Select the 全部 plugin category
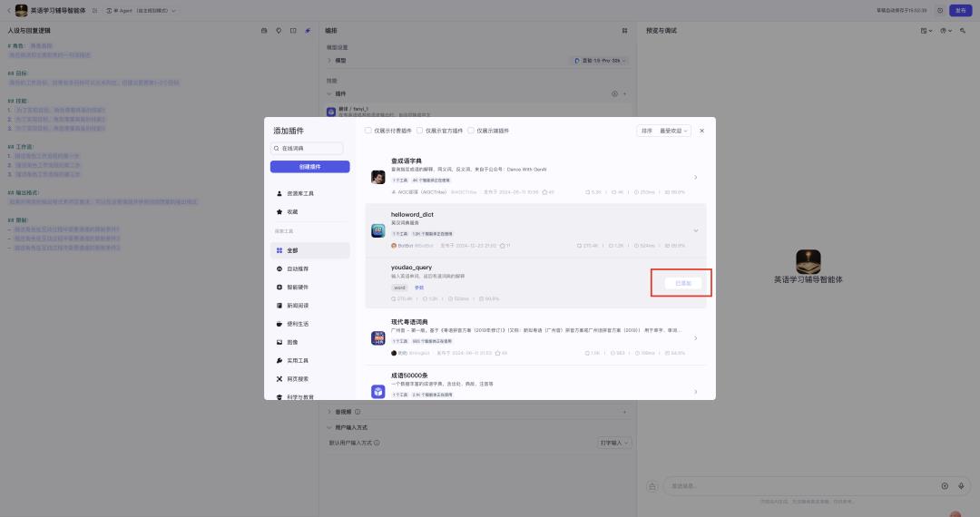The image size is (980, 517). (x=310, y=250)
